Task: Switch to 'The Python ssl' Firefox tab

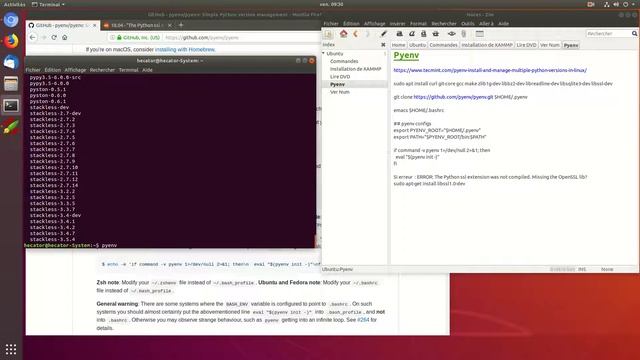Action: pyautogui.click(x=137, y=25)
